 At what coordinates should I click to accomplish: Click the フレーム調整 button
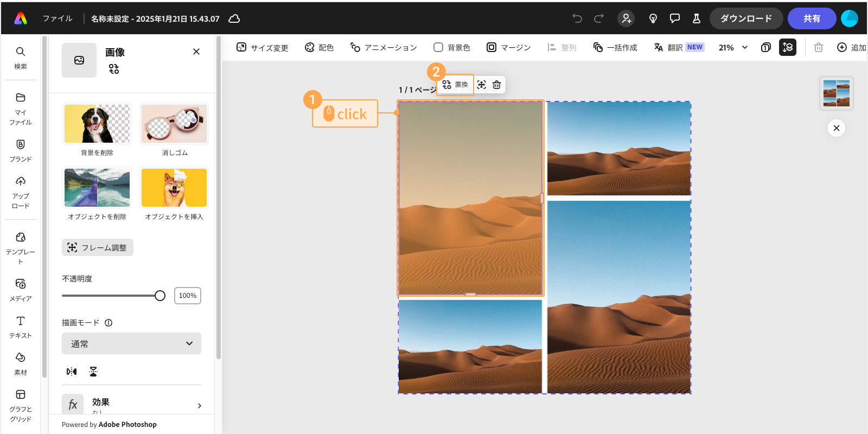click(x=98, y=247)
